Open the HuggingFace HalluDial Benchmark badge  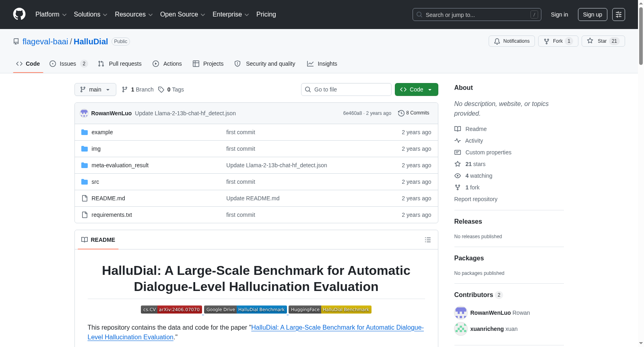[330, 310]
